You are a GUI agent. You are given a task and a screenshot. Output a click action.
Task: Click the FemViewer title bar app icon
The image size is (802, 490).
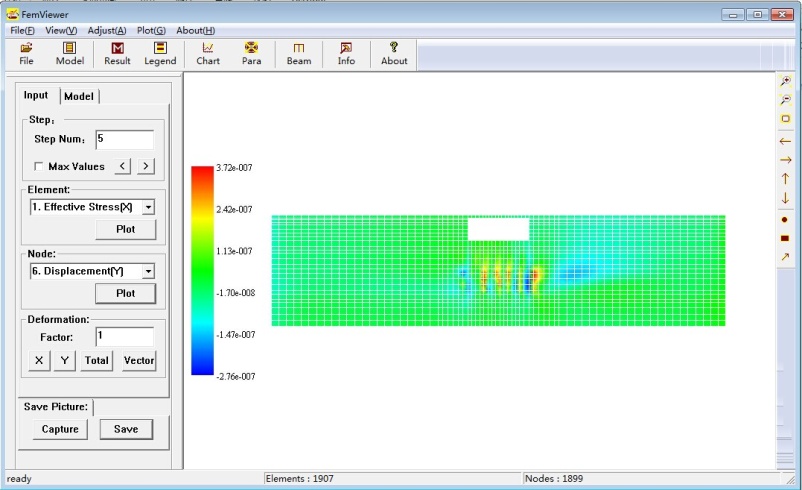point(12,14)
